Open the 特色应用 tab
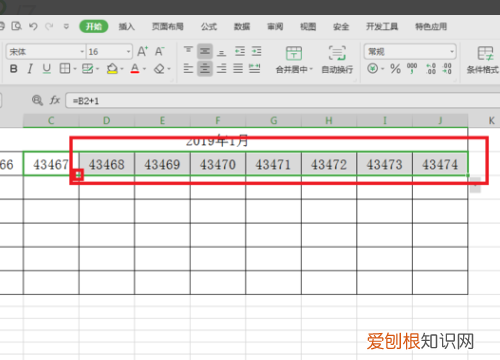Screen dimensions: 500x360 (x=431, y=26)
